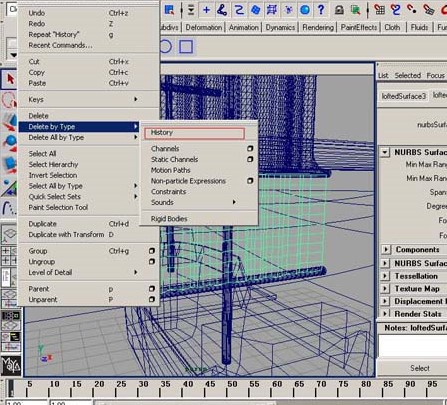Expand the Texture Map section
This screenshot has width=447, height=405.
click(385, 289)
